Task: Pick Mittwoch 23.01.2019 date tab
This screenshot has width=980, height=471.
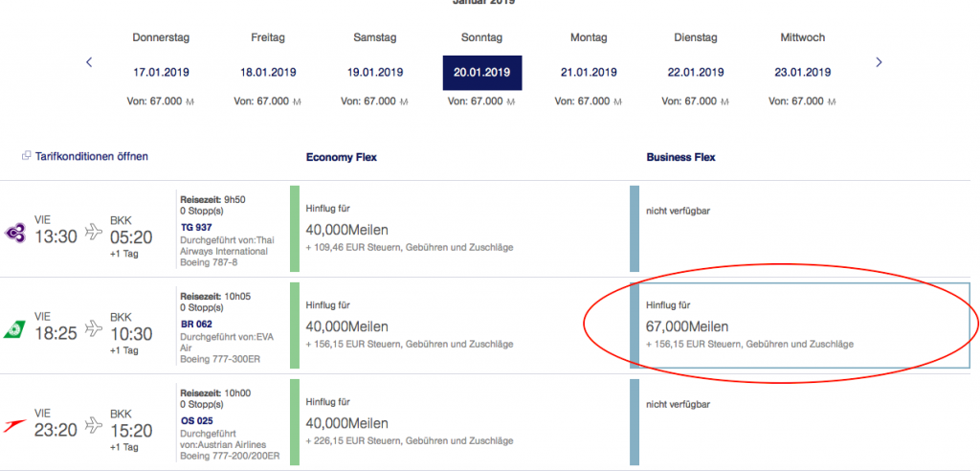Action: [802, 72]
